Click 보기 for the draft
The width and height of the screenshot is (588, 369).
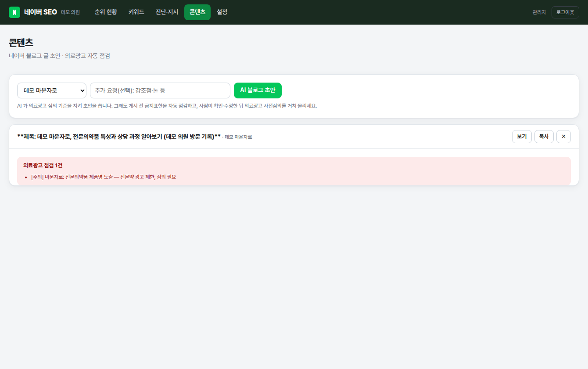[x=522, y=137]
